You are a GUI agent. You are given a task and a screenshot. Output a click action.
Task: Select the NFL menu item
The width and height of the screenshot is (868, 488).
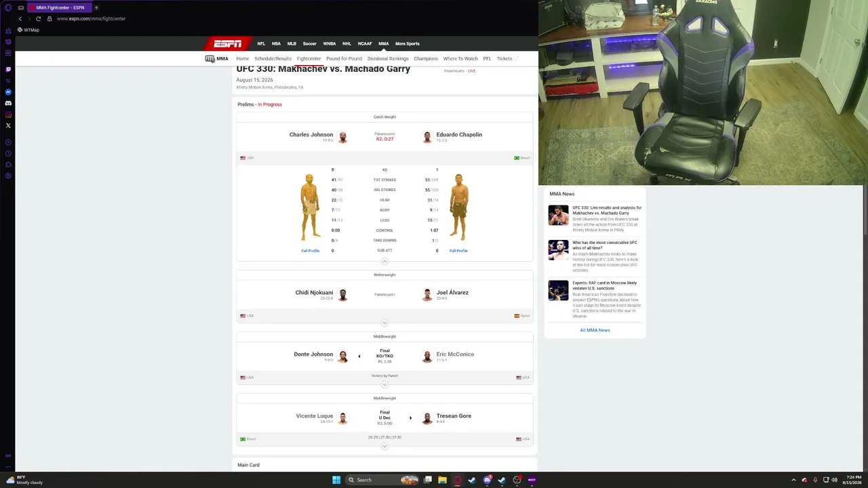click(261, 43)
